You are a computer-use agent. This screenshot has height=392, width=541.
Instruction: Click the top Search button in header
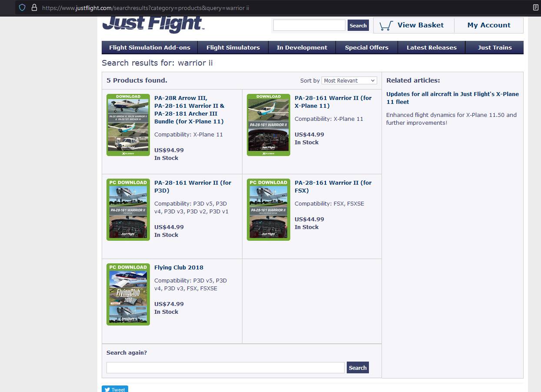(358, 26)
